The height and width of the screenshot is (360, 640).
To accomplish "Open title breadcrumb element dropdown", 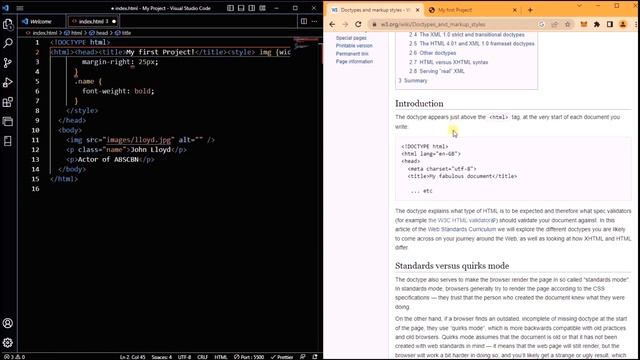I will (123, 33).
